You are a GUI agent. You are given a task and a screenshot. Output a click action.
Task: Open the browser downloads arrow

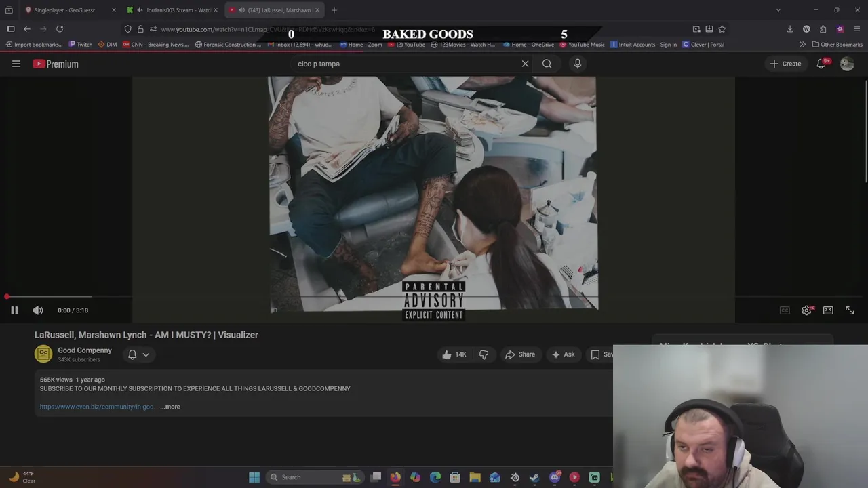pyautogui.click(x=790, y=29)
